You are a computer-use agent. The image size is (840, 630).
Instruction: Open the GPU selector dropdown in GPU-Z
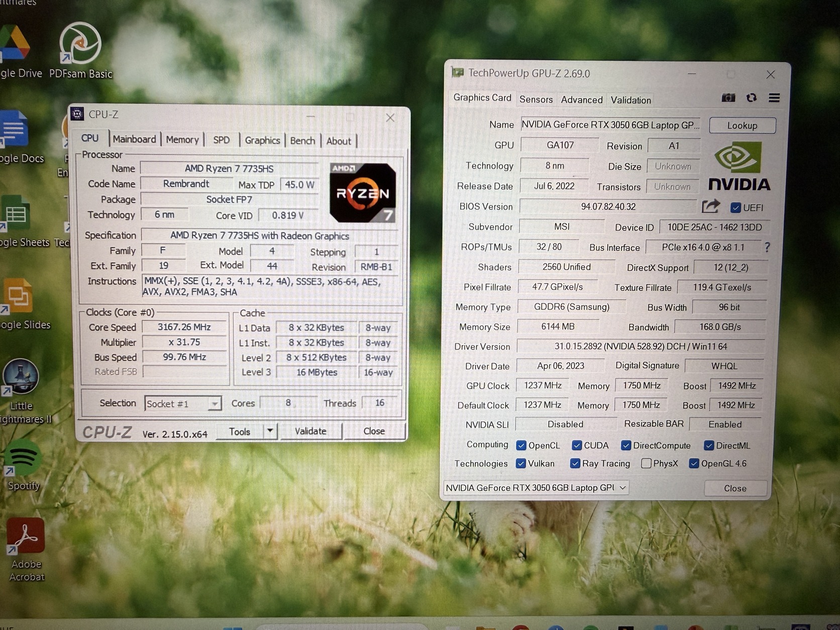click(x=536, y=487)
